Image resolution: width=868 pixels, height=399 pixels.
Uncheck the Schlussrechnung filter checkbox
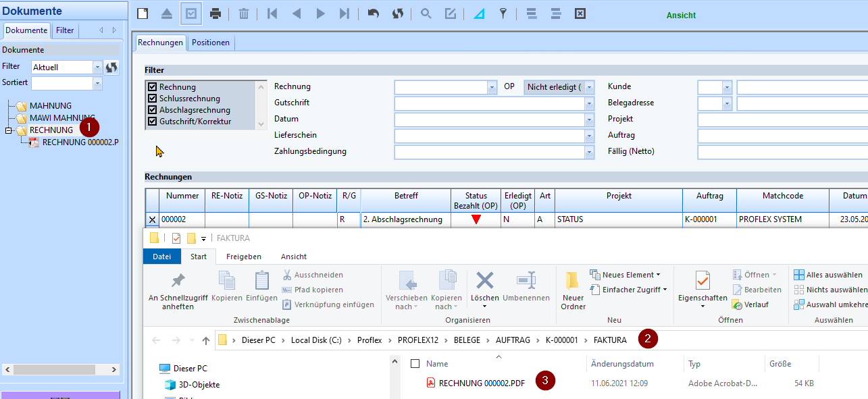[x=153, y=99]
